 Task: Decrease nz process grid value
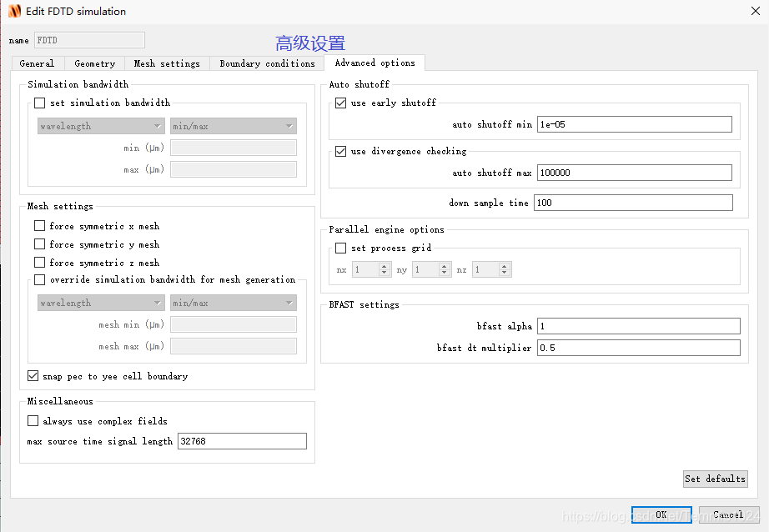click(504, 273)
